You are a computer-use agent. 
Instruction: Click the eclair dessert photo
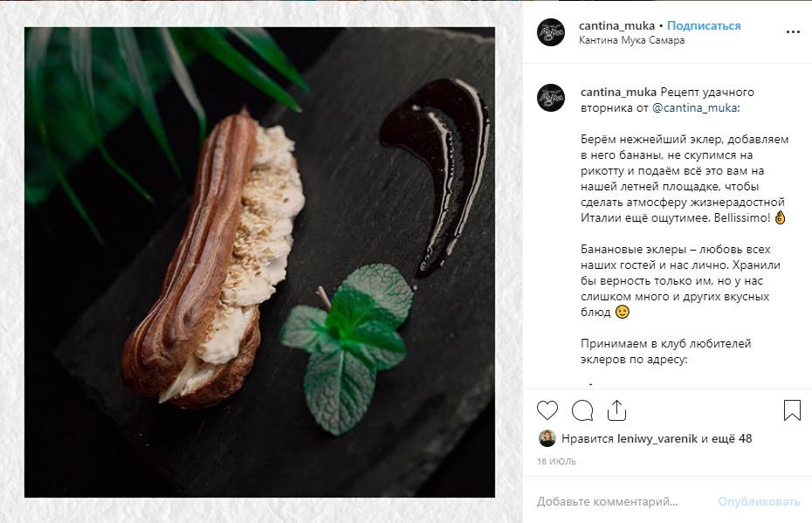coord(259,262)
